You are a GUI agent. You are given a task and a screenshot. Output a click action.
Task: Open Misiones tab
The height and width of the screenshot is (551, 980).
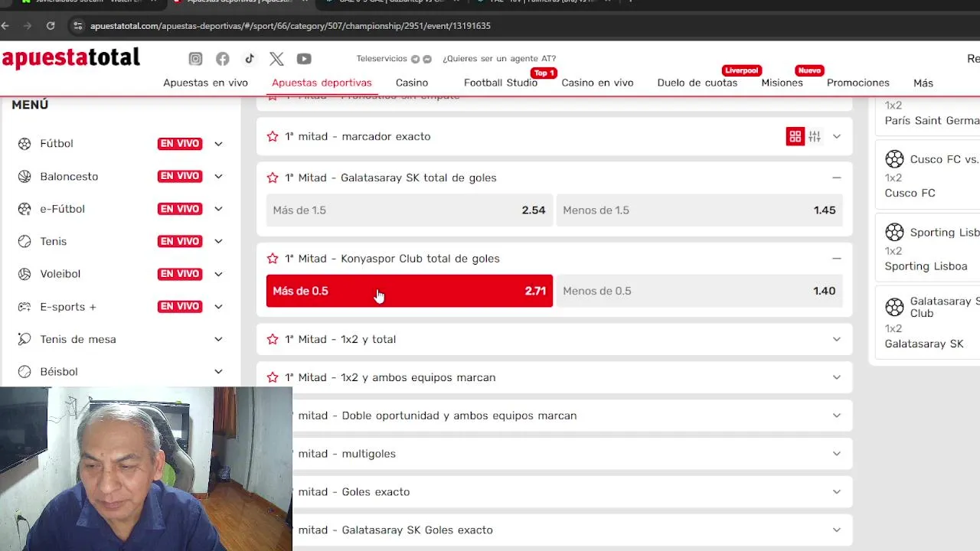click(782, 83)
